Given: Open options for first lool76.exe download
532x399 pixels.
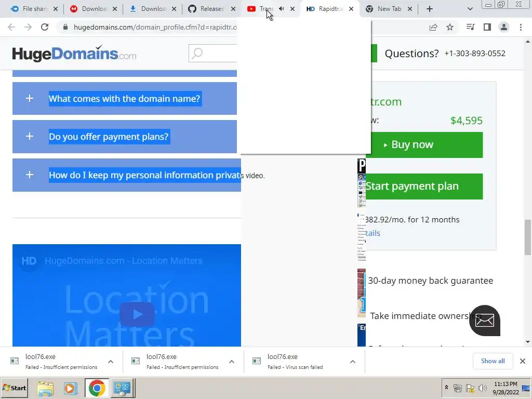Looking at the screenshot, I should click(x=111, y=362).
